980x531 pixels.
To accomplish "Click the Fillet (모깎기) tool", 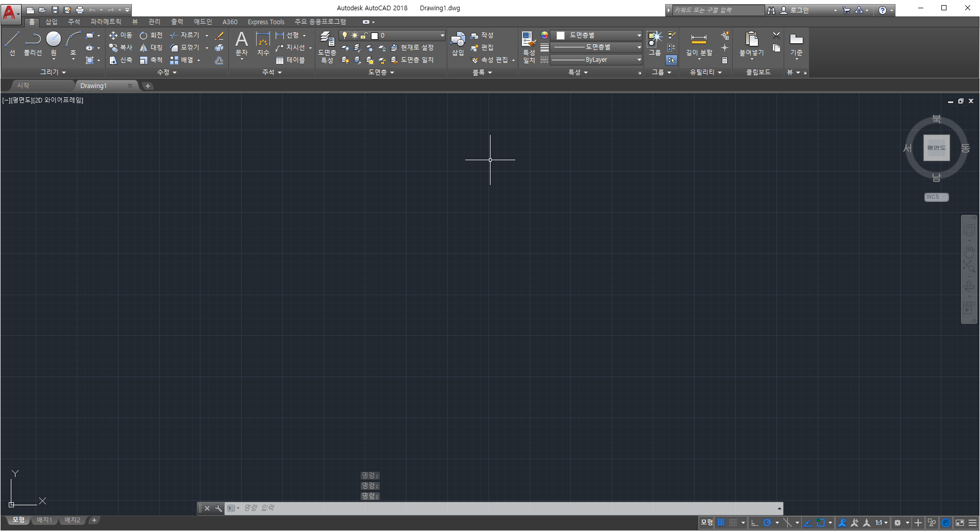I will click(184, 48).
